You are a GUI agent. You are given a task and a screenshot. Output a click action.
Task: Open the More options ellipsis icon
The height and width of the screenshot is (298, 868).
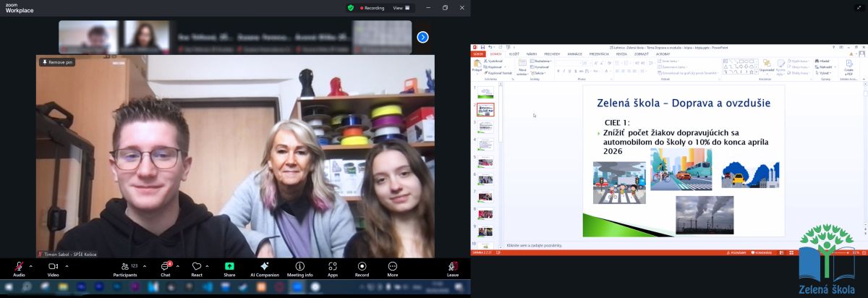point(393,266)
